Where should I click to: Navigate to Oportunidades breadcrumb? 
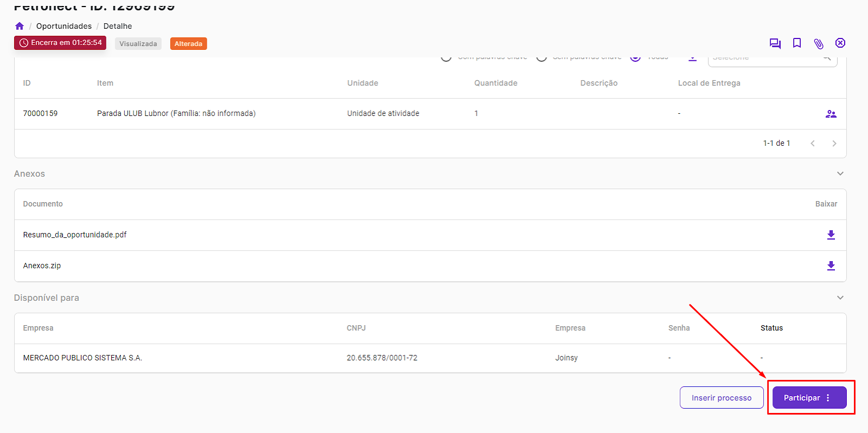point(64,26)
